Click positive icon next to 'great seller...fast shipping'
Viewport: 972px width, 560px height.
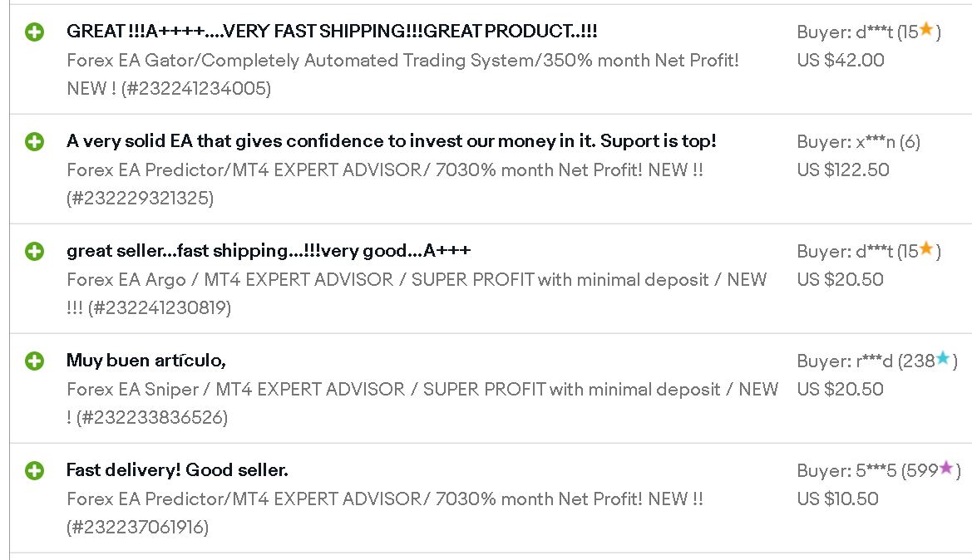(x=35, y=251)
